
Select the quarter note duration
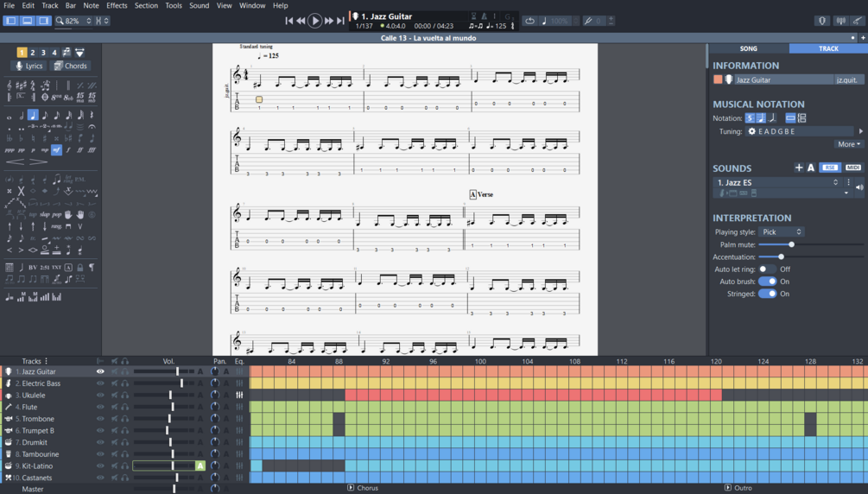tap(33, 115)
